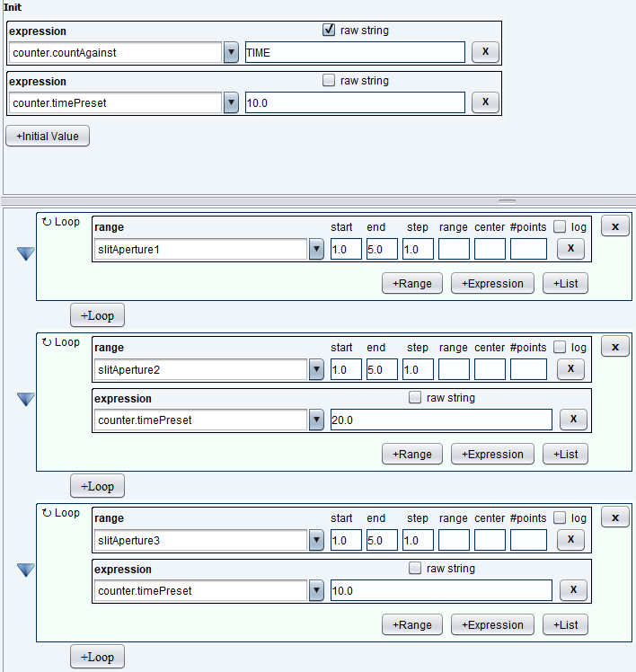Image resolution: width=636 pixels, height=672 pixels.
Task: Enable raw string for init counter.timePreset
Action: click(x=329, y=80)
